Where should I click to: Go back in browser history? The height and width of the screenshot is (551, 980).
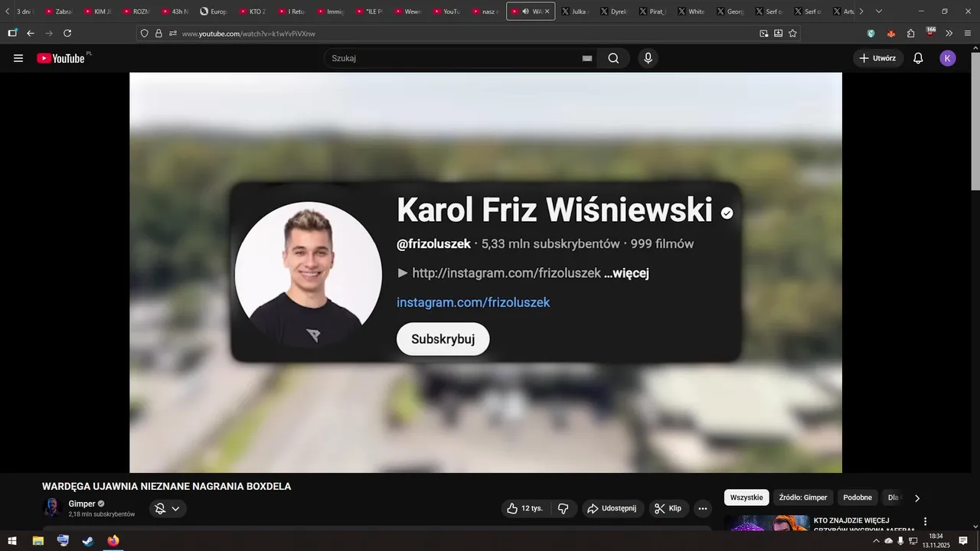click(x=31, y=33)
